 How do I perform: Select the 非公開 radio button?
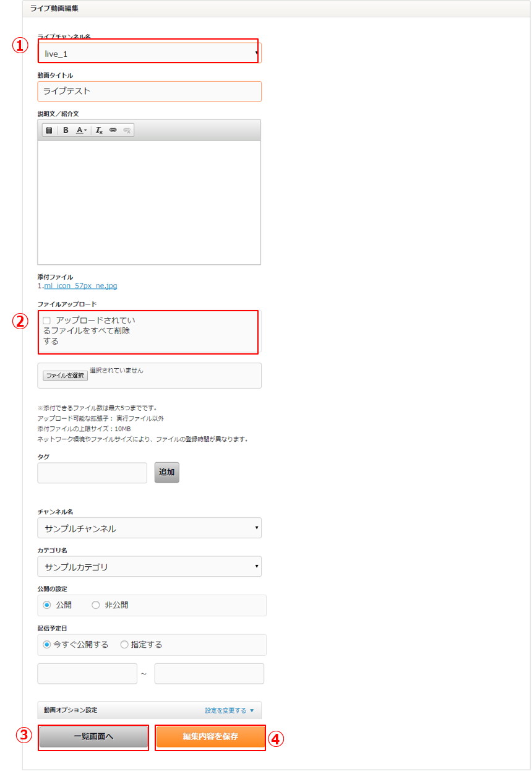(96, 605)
